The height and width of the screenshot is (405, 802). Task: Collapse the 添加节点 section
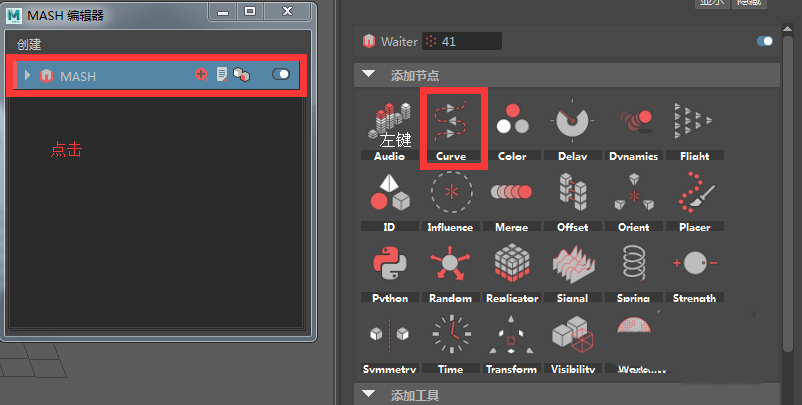[368, 75]
